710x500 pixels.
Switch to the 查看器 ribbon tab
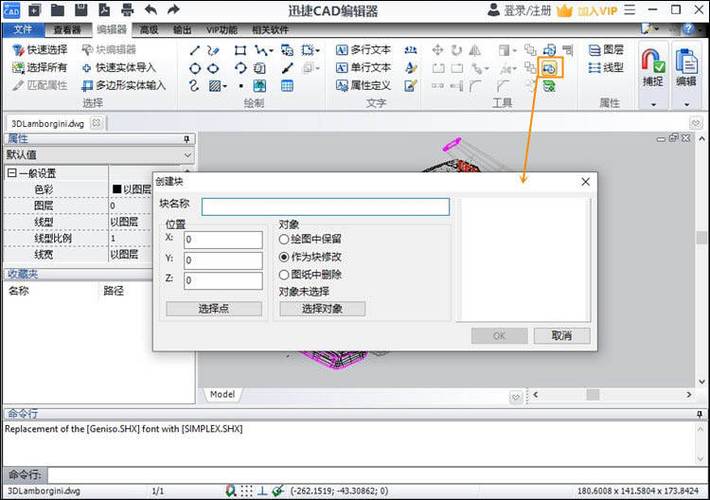click(69, 30)
